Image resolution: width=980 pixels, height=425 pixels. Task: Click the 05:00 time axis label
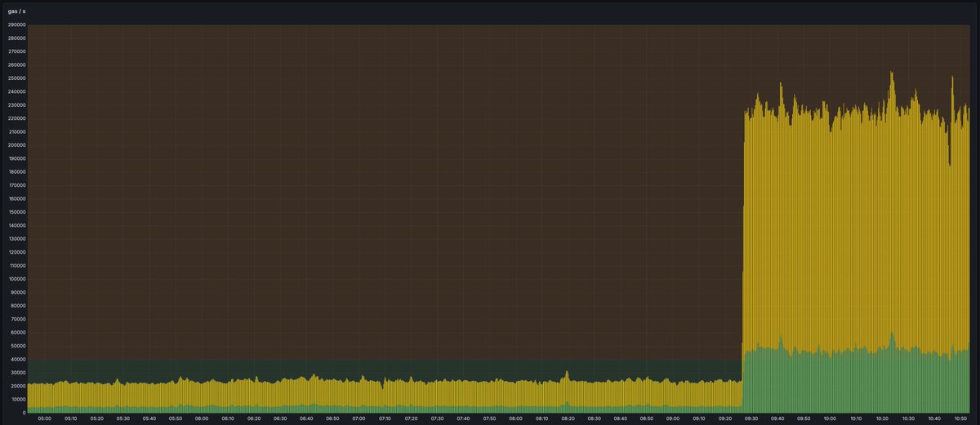pos(44,418)
